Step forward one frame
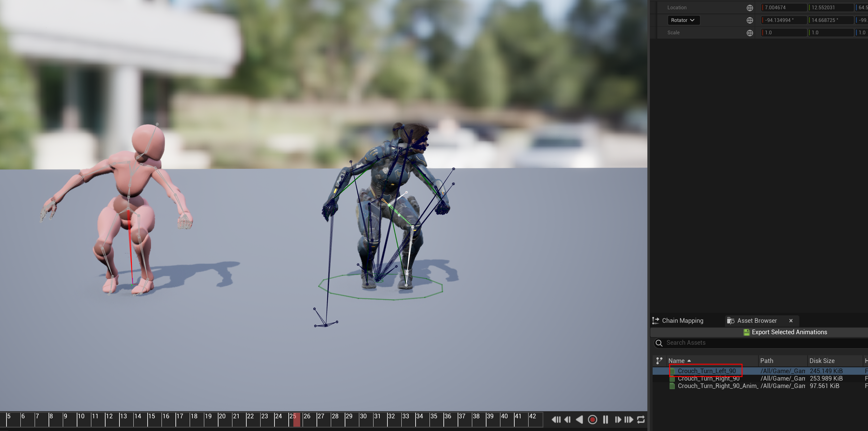 point(618,420)
